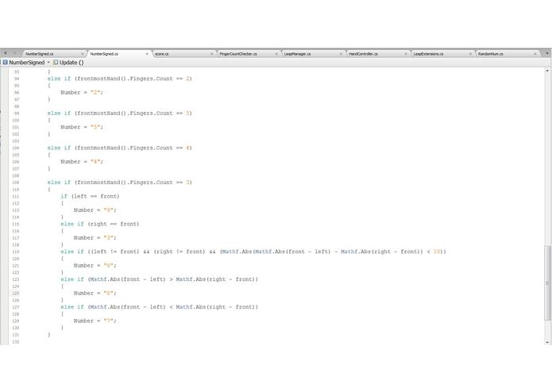Close the FingerCountChecker.cs tab
The image size is (552, 392).
click(x=276, y=54)
